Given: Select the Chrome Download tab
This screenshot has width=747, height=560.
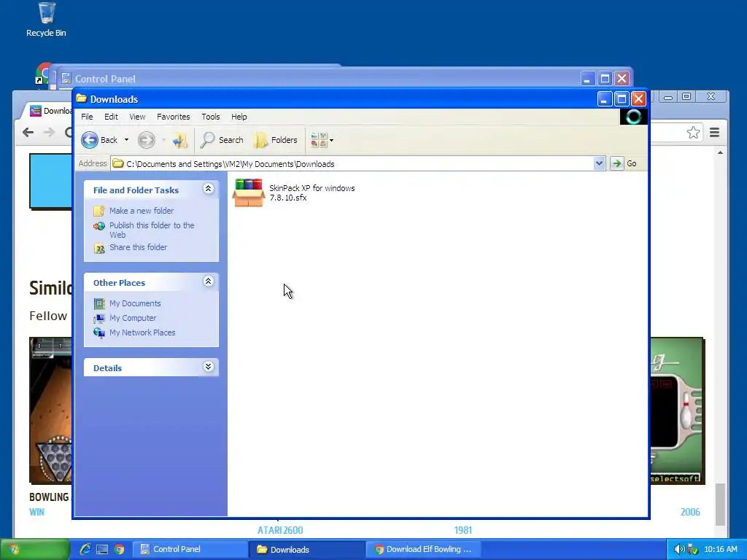Looking at the screenshot, I should pyautogui.click(x=49, y=111).
